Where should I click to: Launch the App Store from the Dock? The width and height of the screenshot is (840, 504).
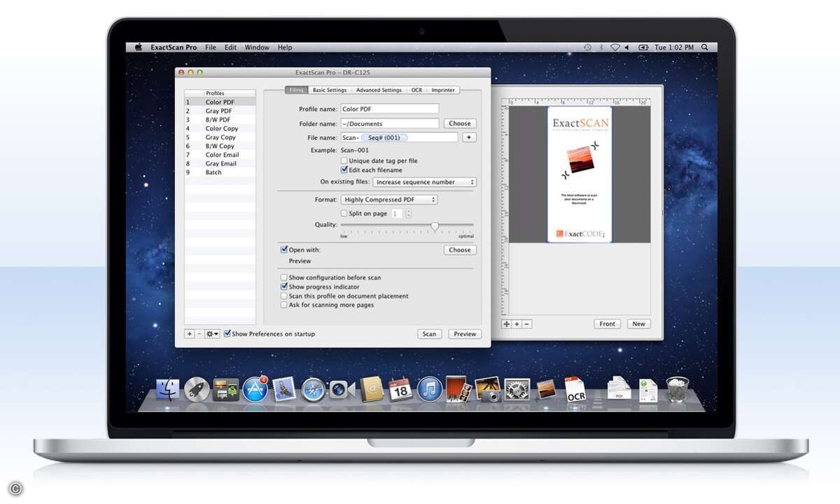(x=255, y=389)
